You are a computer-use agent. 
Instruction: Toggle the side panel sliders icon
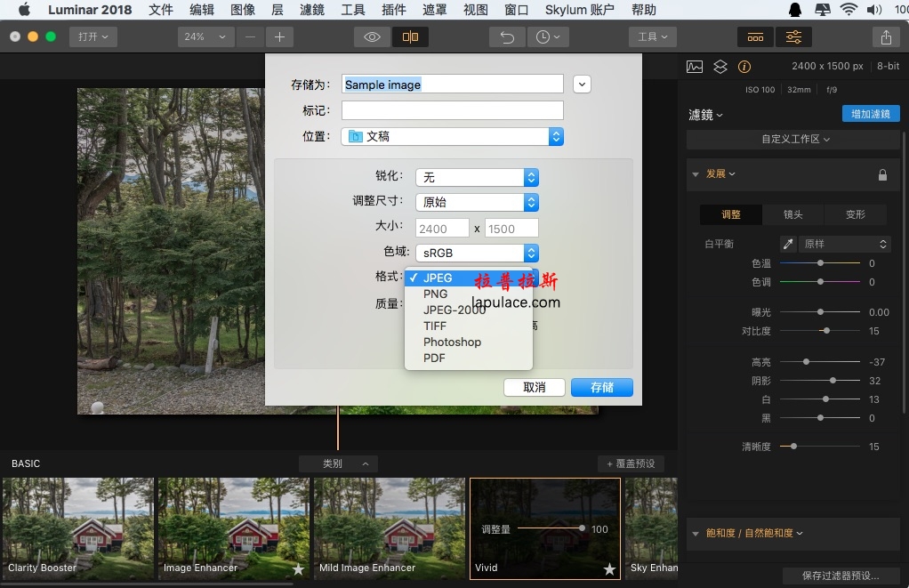(x=793, y=37)
